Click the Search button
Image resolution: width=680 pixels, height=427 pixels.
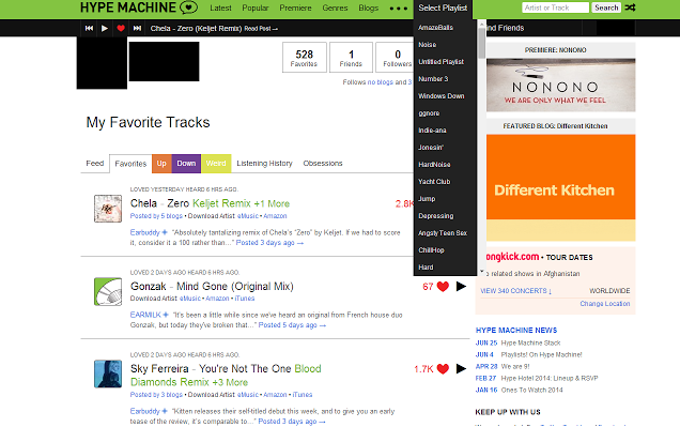click(606, 7)
